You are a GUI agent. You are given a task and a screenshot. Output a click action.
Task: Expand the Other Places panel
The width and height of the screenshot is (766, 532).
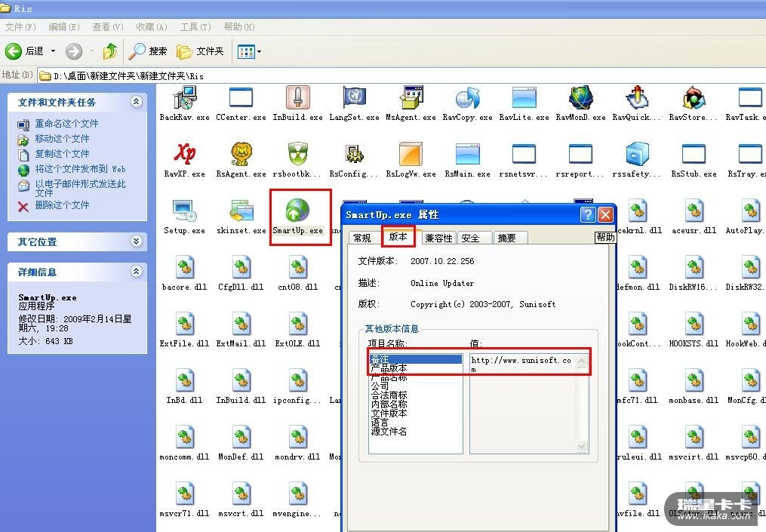[x=137, y=241]
